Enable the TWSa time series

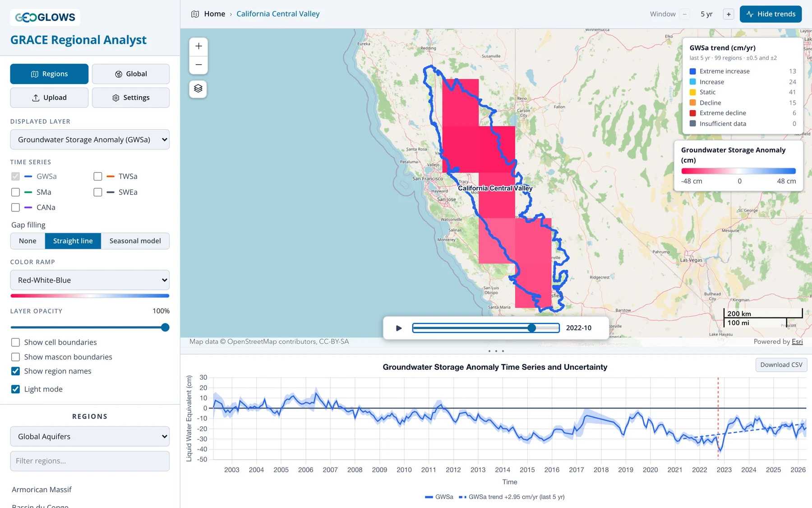pyautogui.click(x=98, y=177)
